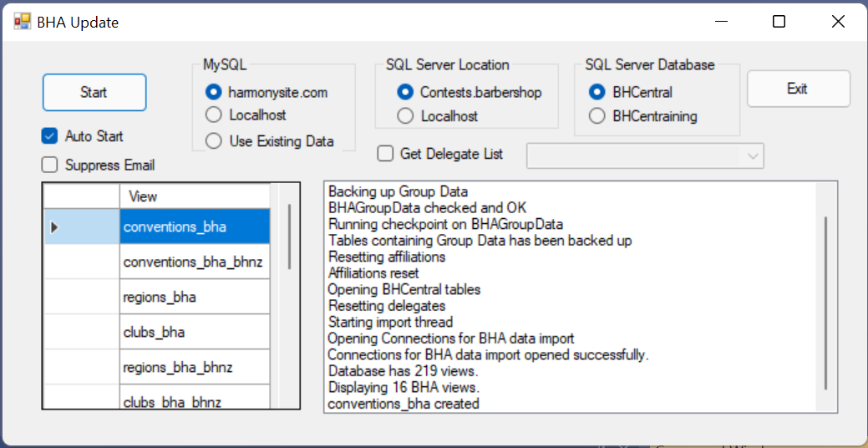Check the Get Delegate List checkbox
This screenshot has height=448, width=868.
point(385,153)
